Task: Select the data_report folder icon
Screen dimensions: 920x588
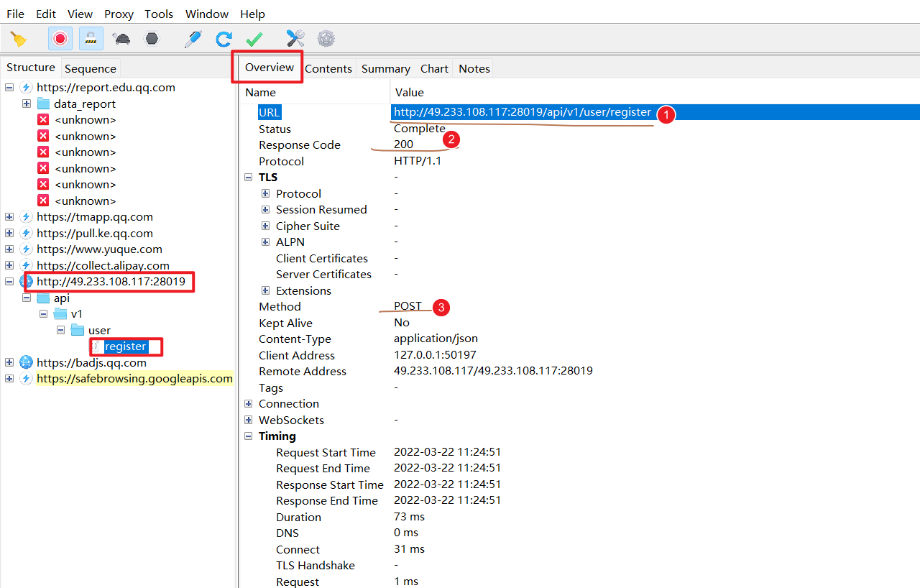Action: (x=43, y=104)
